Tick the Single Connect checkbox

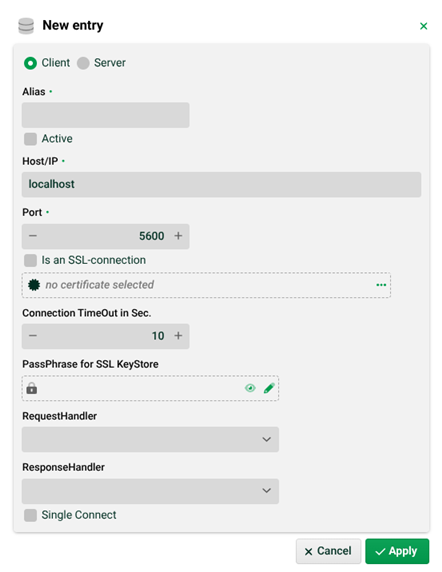pyautogui.click(x=30, y=515)
